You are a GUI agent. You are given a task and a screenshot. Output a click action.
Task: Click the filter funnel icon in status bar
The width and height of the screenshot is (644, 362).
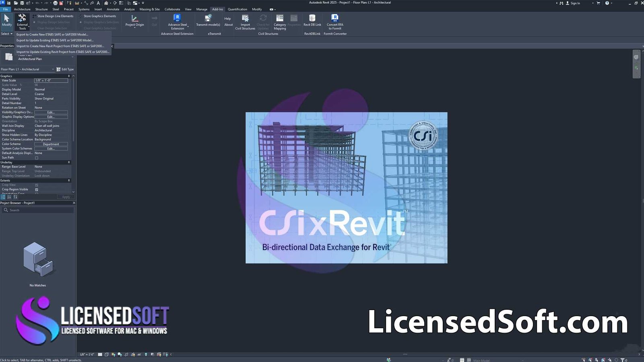623,360
